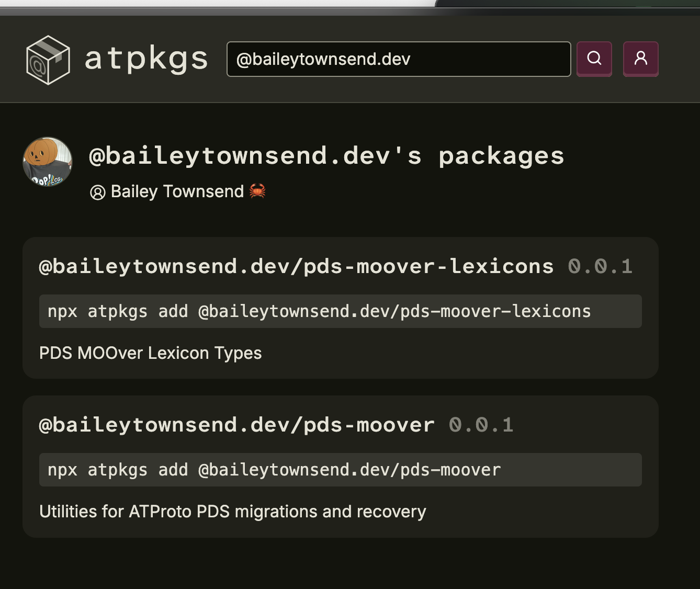Select the Bailey Townsend display name
Screen dimensions: 700x589
177,191
